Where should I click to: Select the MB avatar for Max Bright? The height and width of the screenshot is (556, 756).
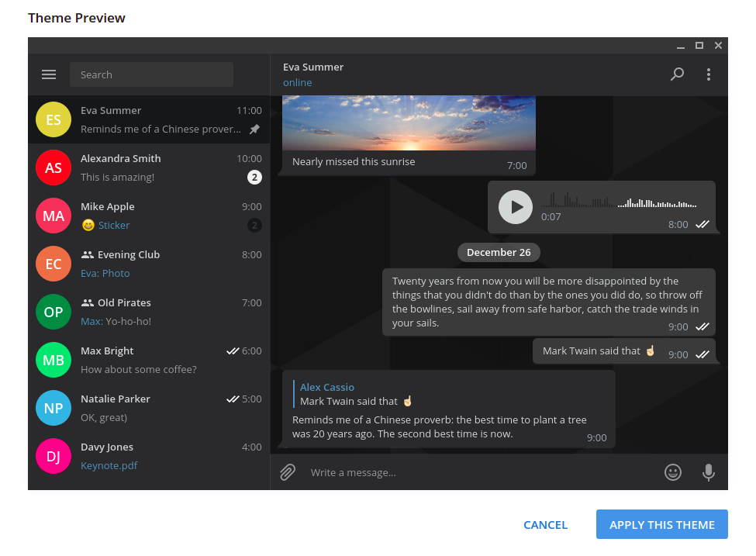(54, 360)
